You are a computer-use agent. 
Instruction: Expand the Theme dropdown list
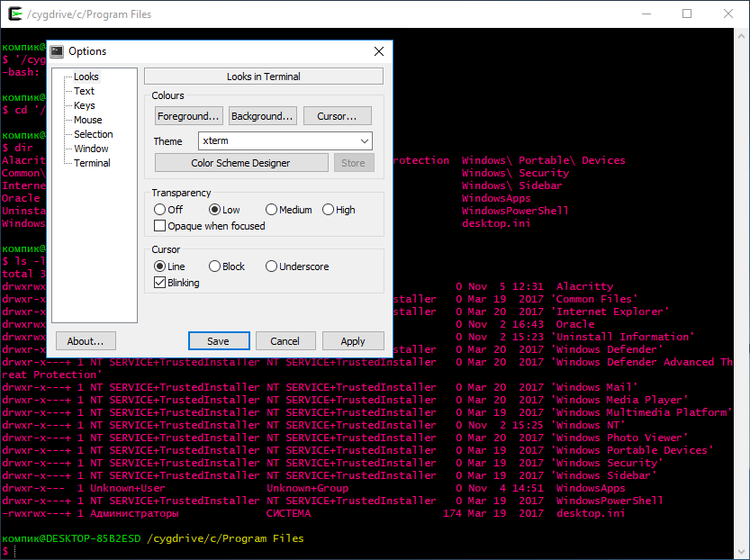coord(364,141)
